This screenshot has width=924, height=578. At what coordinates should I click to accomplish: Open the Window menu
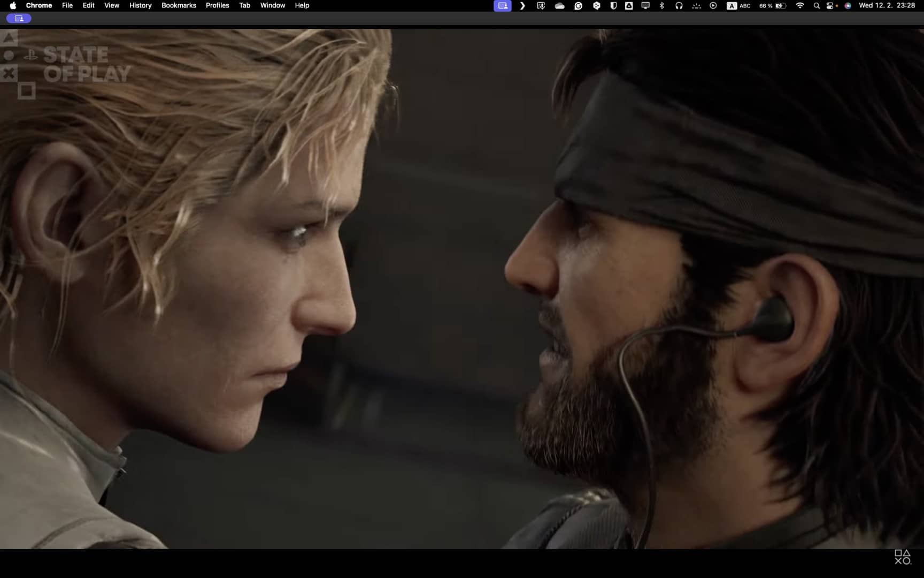[x=273, y=5]
